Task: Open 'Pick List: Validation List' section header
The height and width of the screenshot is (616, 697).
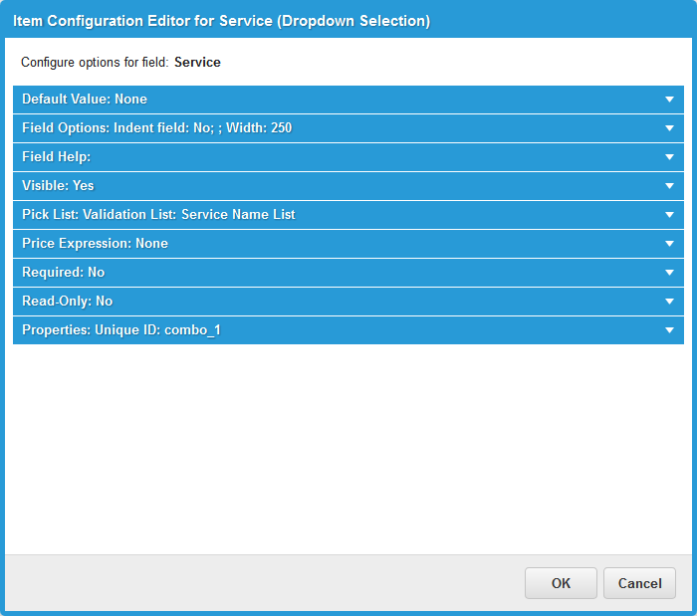Action: [158, 215]
